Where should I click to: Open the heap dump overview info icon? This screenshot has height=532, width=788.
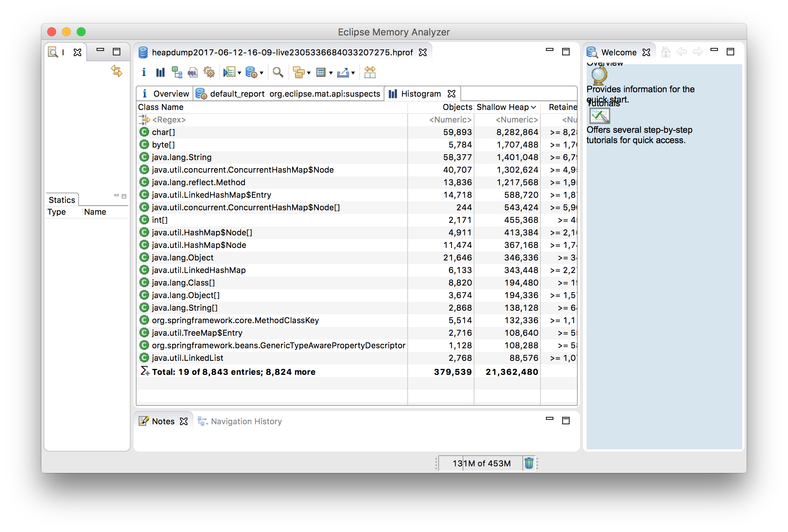pos(144,72)
